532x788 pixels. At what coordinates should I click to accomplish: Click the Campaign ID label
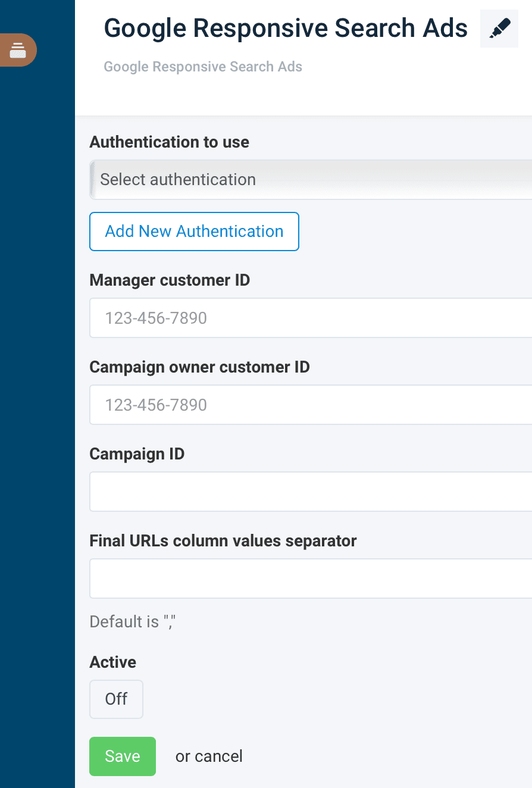click(137, 454)
